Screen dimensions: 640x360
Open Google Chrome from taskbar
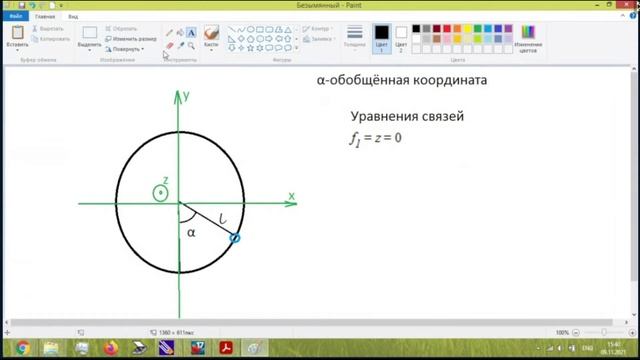[23, 348]
